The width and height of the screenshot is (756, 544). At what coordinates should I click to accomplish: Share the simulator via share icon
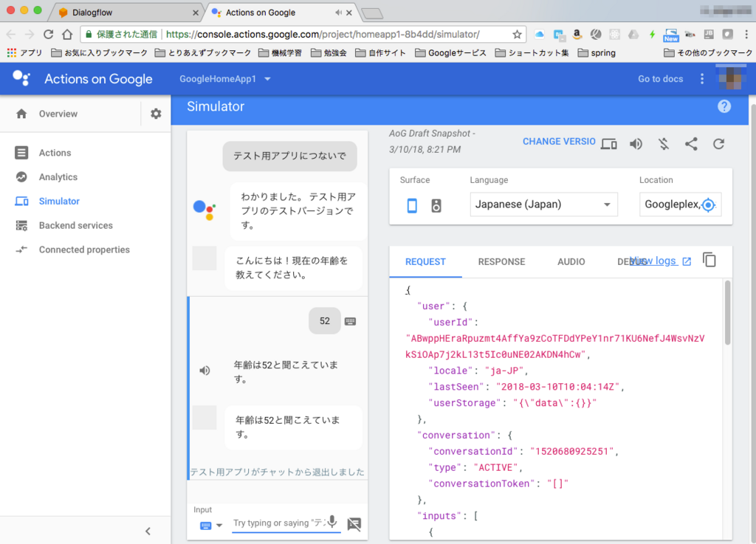(691, 144)
